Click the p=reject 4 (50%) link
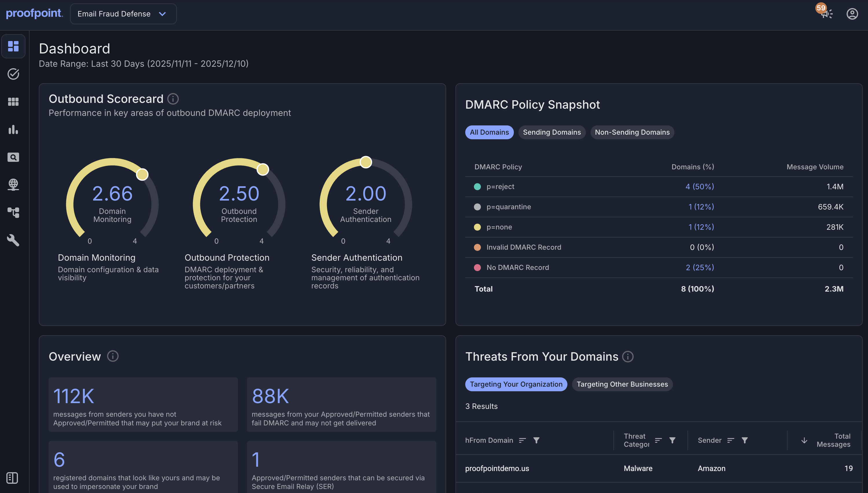The image size is (868, 493). [x=699, y=187]
